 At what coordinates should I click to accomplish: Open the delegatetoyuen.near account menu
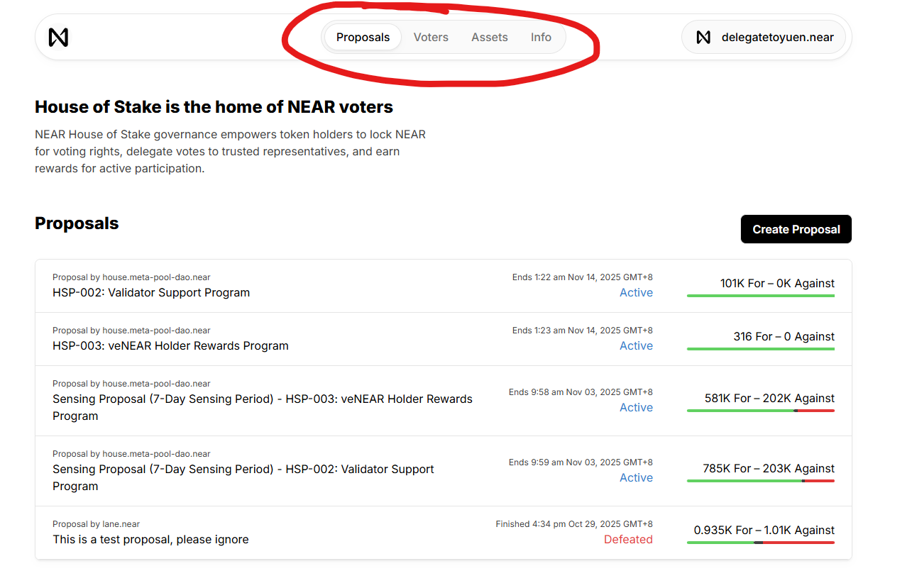point(777,37)
